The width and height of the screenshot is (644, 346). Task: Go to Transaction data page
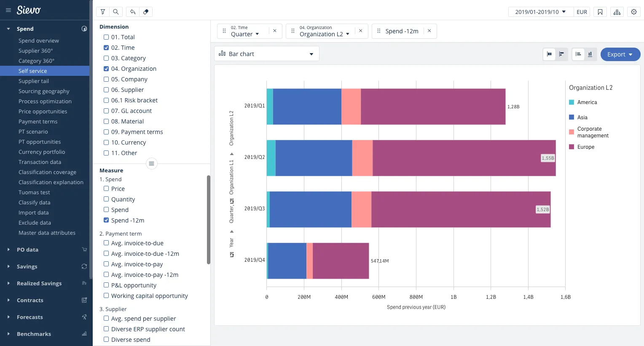(40, 162)
